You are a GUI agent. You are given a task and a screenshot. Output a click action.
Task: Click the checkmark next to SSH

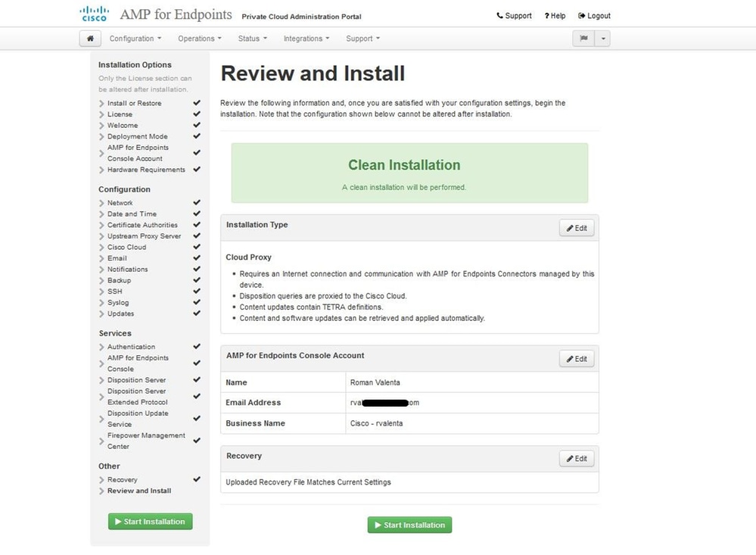(x=197, y=292)
